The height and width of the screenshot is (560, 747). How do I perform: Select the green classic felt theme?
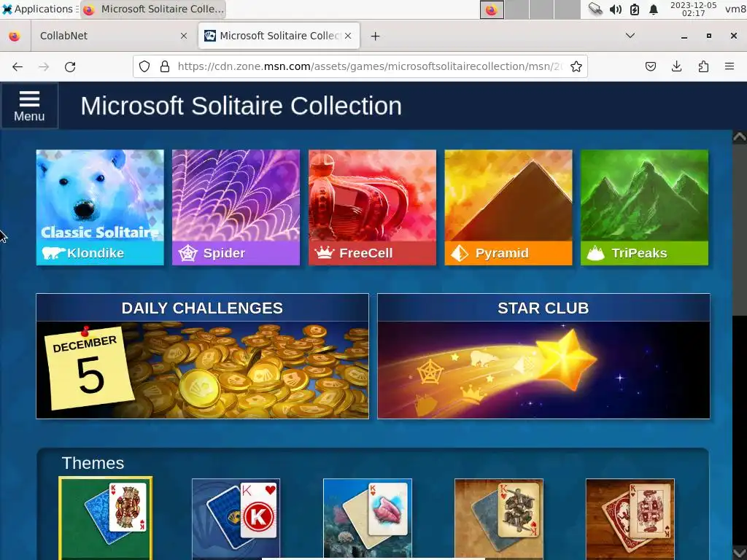tap(106, 518)
